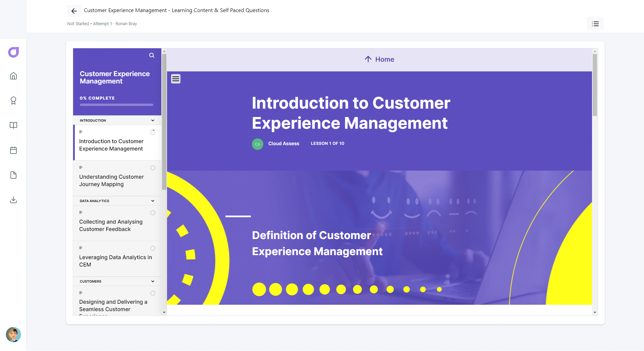Screen dimensions: 644x351
Task: Click the search magnifier in course panel
Action: (152, 55)
